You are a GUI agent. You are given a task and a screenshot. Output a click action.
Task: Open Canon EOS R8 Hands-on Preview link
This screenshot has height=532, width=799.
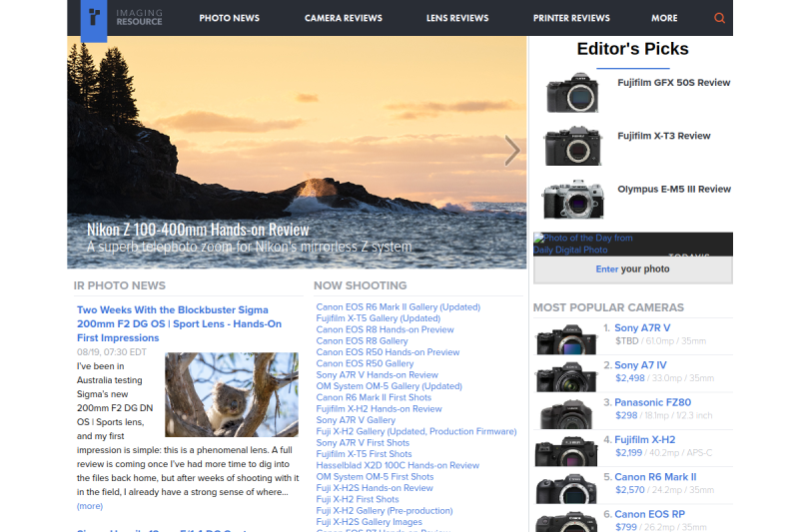(385, 329)
